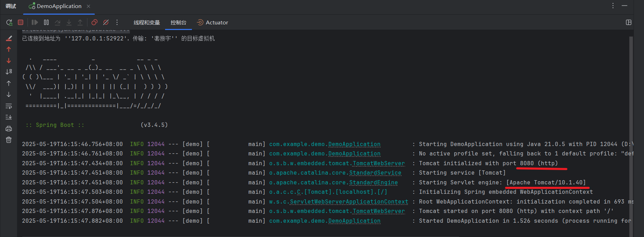The width and height of the screenshot is (644, 237).
Task: Click the sort-down icon with squares
Action: 9,72
